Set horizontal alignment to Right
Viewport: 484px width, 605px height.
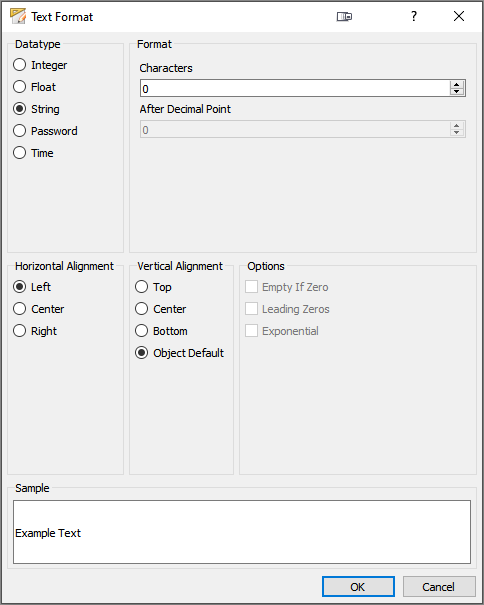35,331
